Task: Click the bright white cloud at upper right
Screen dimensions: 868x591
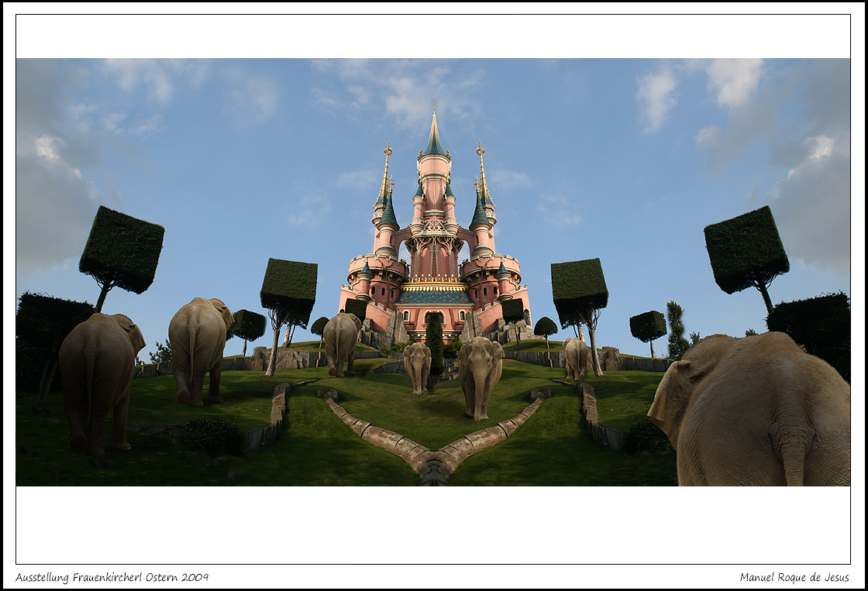Action: click(732, 80)
